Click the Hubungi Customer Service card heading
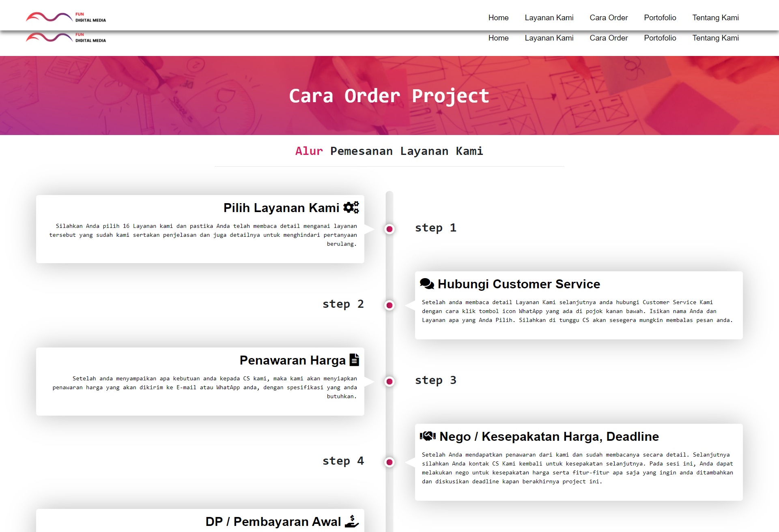Screen dimensions: 779x532 coord(519,284)
